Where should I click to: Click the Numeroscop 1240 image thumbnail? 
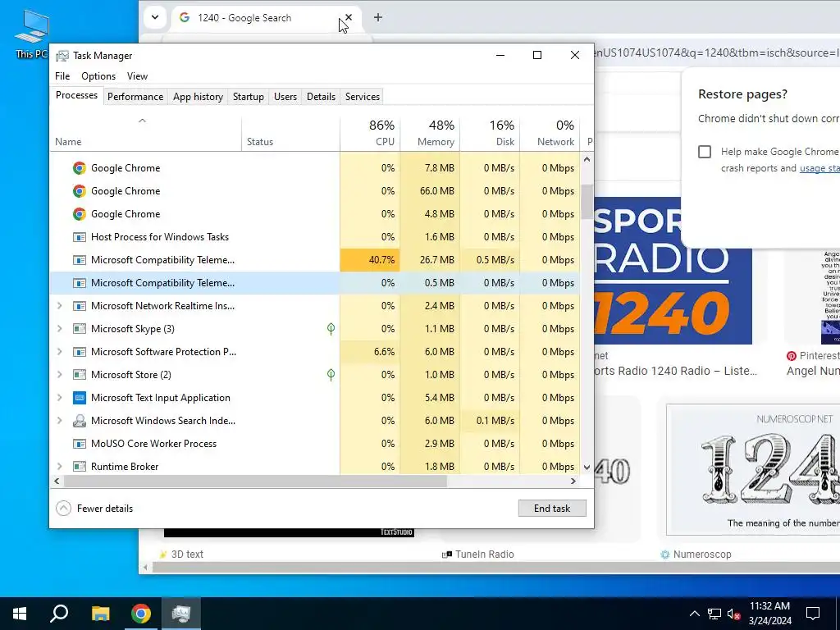tap(753, 470)
